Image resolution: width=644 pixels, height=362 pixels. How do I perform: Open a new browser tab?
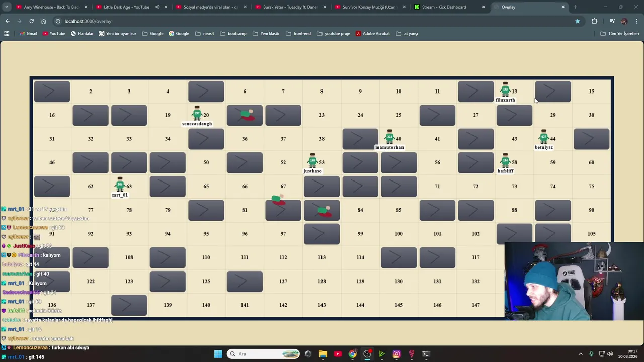575,7
